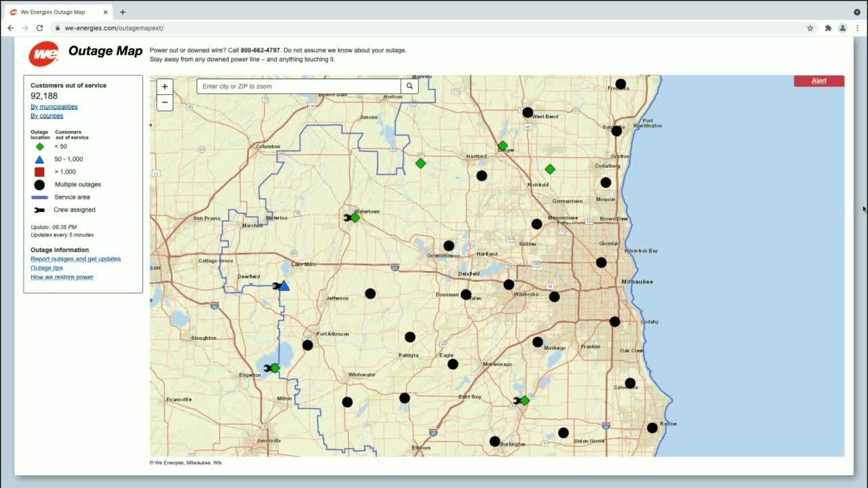
Task: Click the magnifier search button
Action: pyautogui.click(x=410, y=86)
